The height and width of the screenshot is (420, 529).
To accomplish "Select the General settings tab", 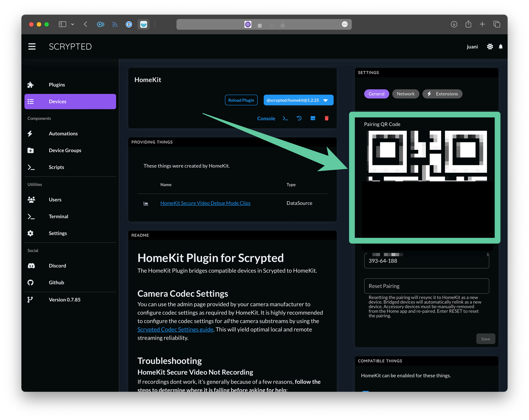I will [376, 94].
